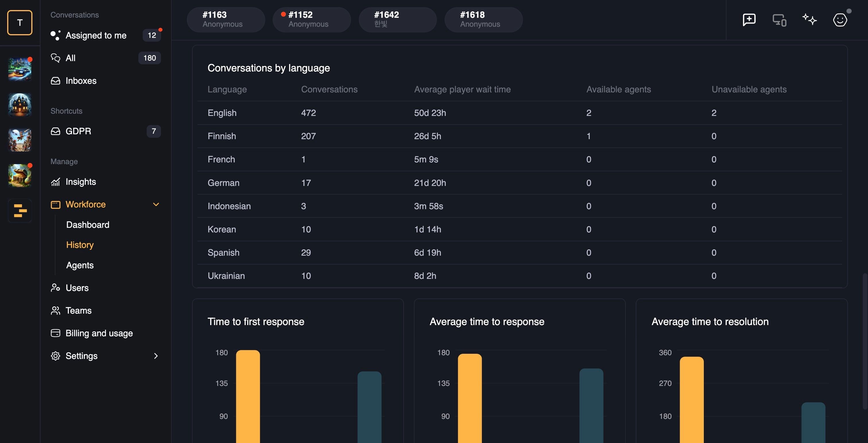This screenshot has width=868, height=443.
Task: Select the treasure chest game thumbnail
Action: 20,176
